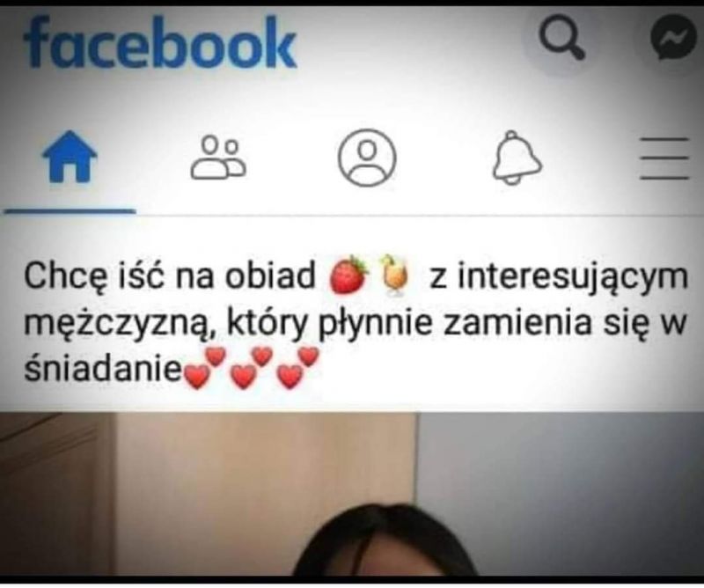Click the post text starting with 'Chcę iść'
704x588 pixels.
coord(356,322)
